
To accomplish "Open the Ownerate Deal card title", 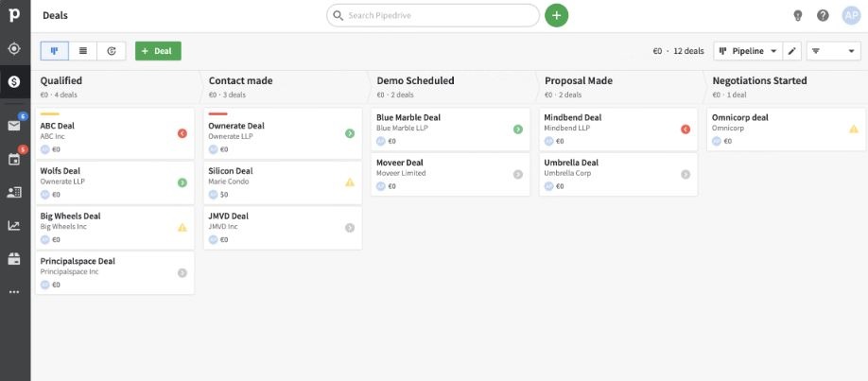I will [236, 126].
